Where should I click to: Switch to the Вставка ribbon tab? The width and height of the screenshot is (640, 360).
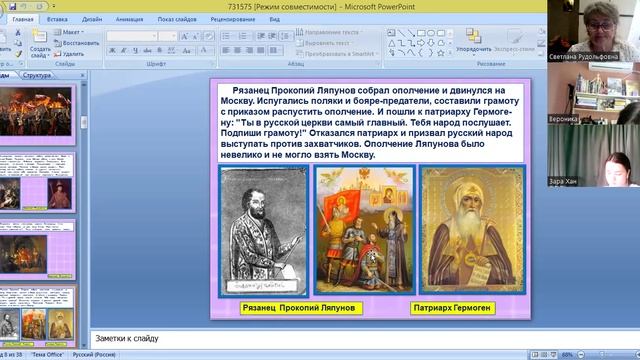tap(57, 19)
